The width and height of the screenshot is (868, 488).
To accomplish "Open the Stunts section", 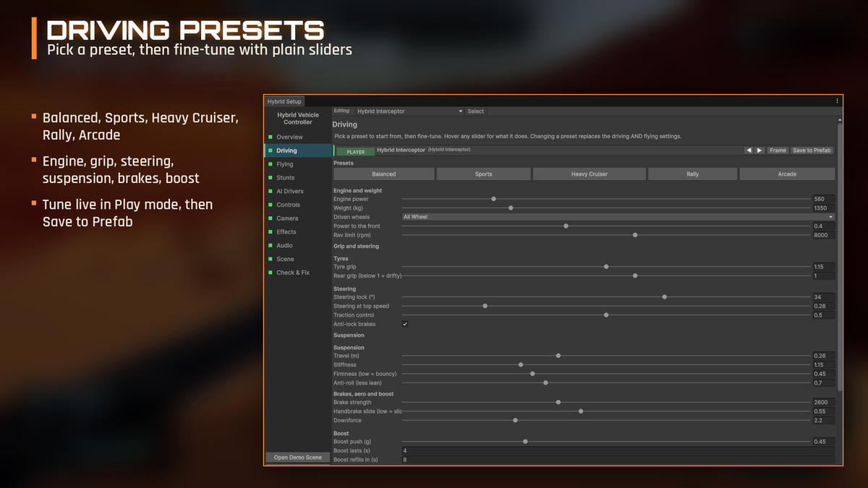I will point(297,178).
